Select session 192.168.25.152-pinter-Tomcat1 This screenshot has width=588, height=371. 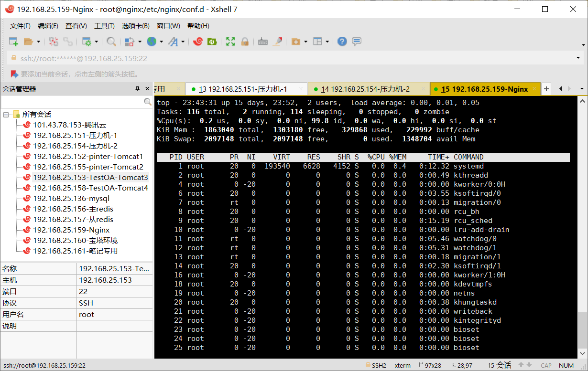point(88,157)
